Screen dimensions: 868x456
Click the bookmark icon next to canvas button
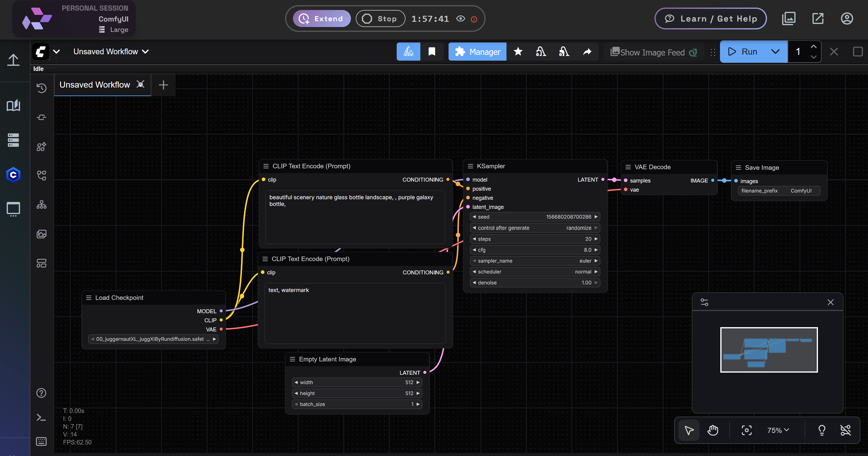tap(432, 51)
